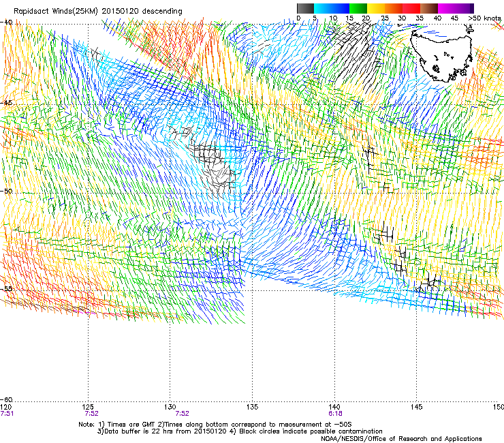The image size is (504, 443).
Task: Select the cyan-blue 5-15 knots legend segment
Action: [x=332, y=8]
